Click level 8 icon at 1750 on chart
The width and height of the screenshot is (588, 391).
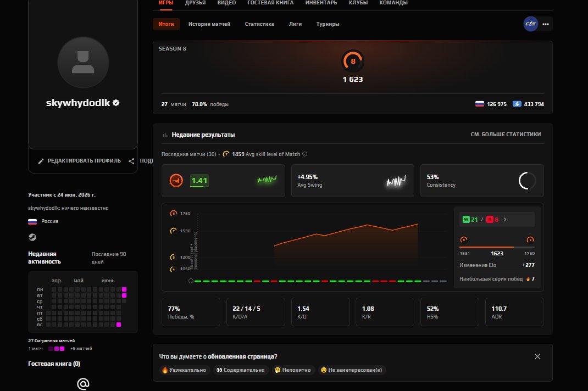pyautogui.click(x=173, y=213)
